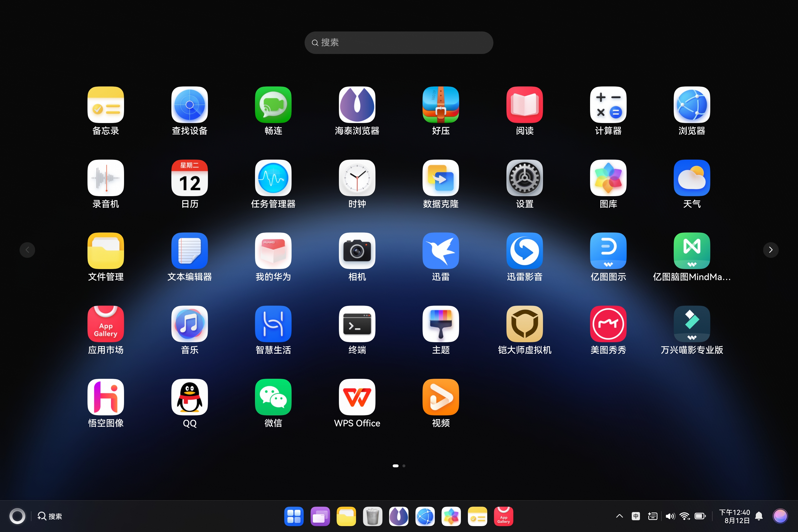Open the 日历 calendar app

(189, 178)
